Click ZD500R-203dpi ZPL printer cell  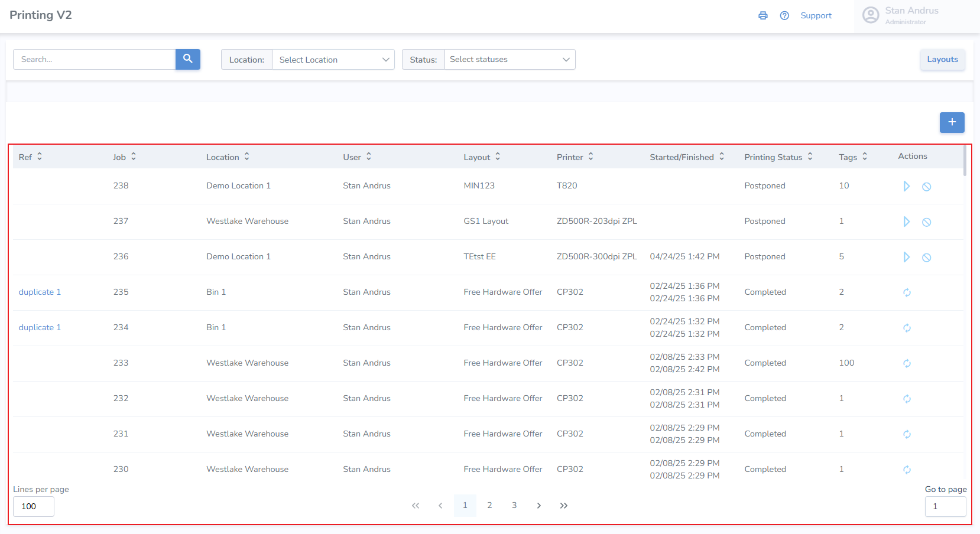pyautogui.click(x=597, y=222)
